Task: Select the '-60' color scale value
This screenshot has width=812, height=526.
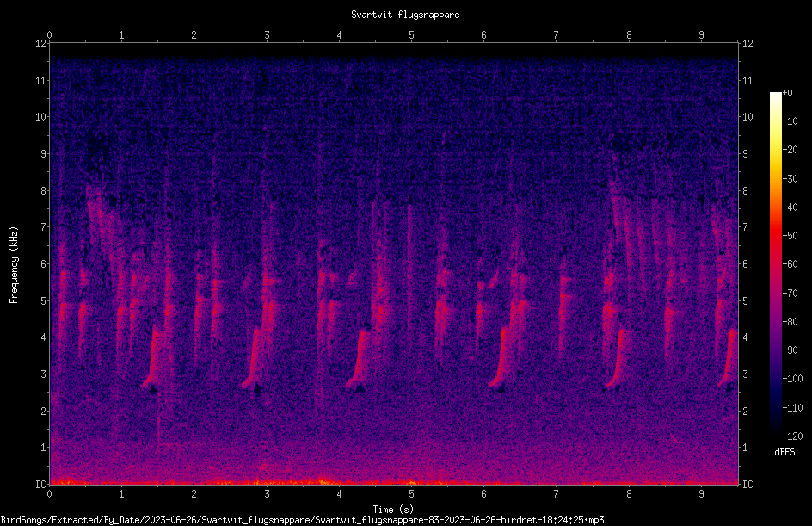Action: pyautogui.click(x=790, y=264)
